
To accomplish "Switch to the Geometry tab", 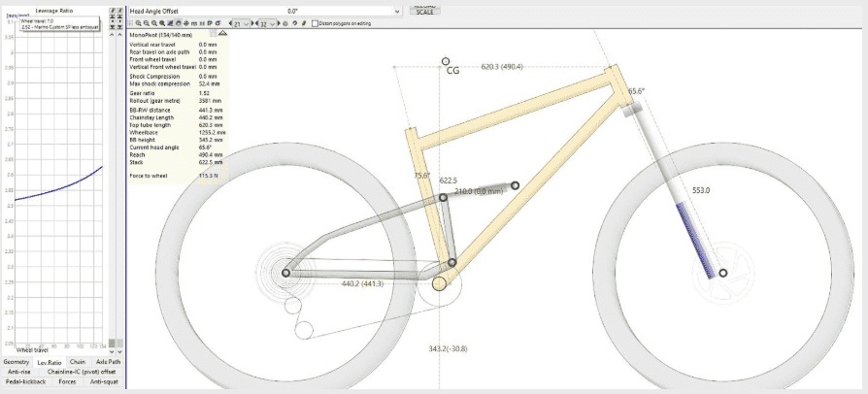I will point(17,362).
